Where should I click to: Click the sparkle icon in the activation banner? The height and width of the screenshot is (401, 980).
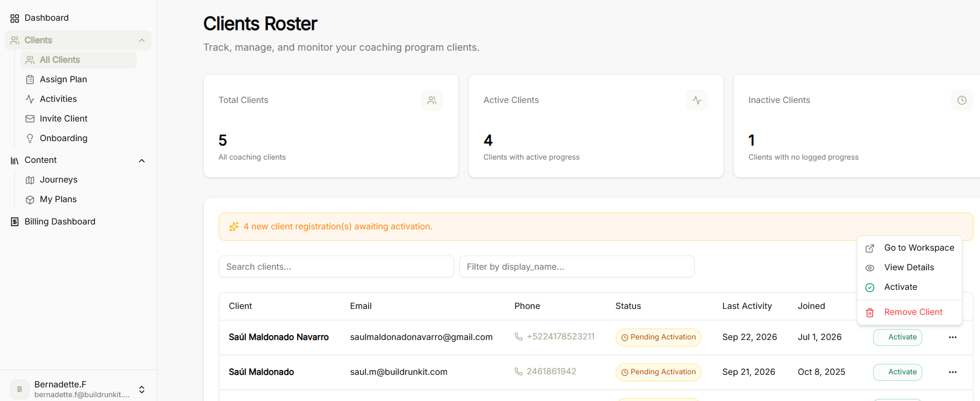[234, 227]
